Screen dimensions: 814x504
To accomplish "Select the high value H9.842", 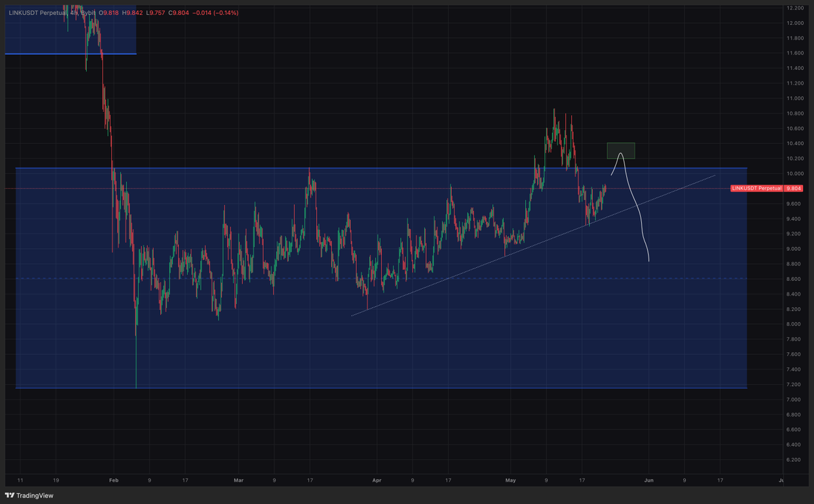I will click(132, 12).
